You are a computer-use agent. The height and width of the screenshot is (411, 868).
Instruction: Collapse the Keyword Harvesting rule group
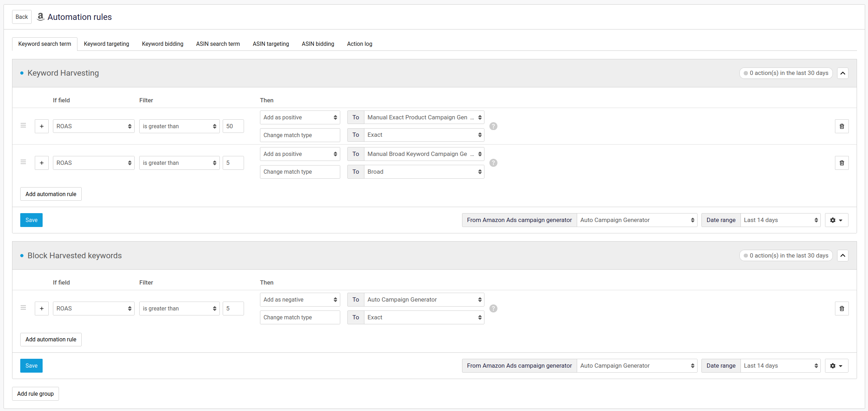[x=842, y=73]
